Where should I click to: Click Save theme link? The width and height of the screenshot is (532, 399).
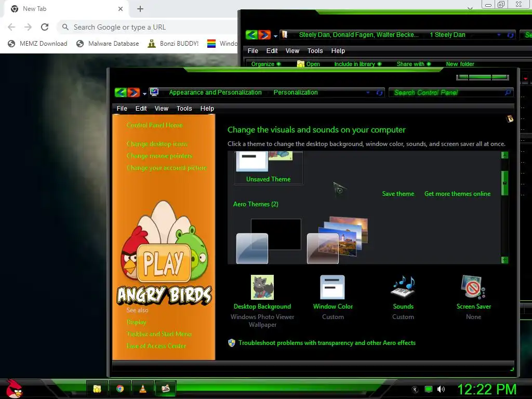[398, 194]
